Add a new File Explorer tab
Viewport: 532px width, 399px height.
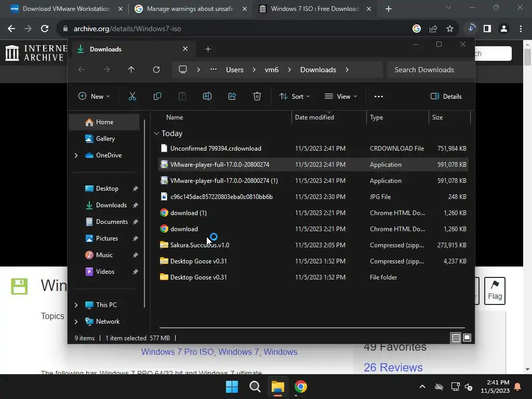coord(208,49)
